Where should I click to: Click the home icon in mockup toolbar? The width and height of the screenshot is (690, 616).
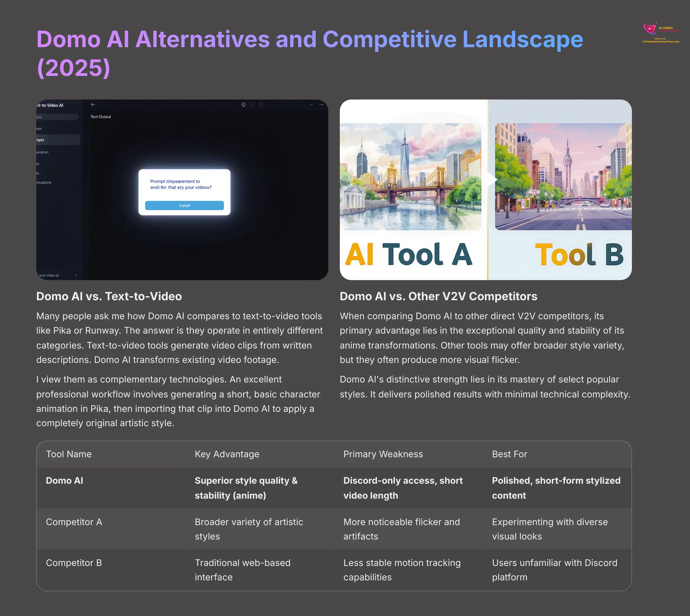(243, 105)
